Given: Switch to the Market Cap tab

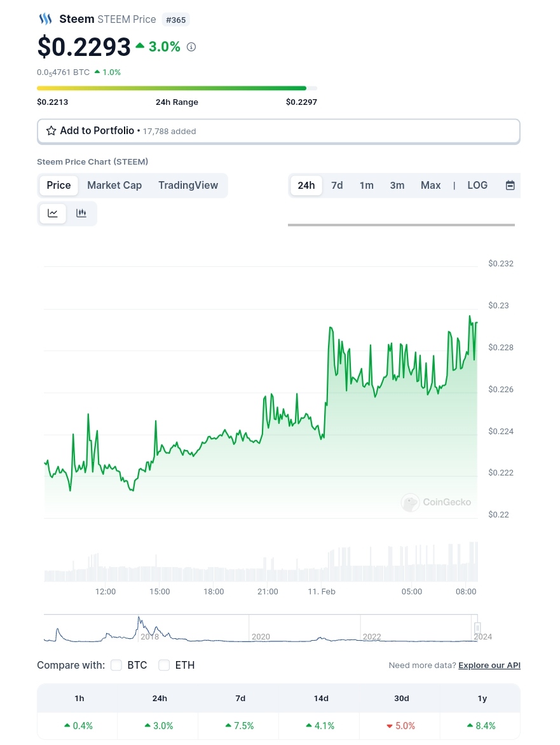Looking at the screenshot, I should tap(114, 185).
